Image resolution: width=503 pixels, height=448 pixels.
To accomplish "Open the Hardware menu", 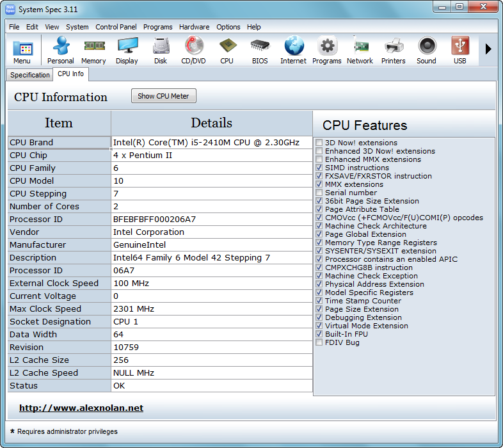I will point(195,27).
